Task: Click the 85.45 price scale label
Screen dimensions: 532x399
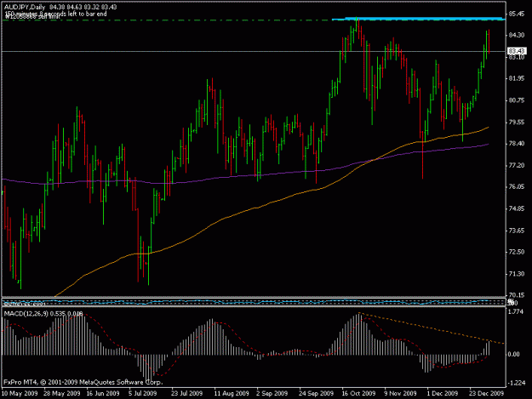Action: 516,14
